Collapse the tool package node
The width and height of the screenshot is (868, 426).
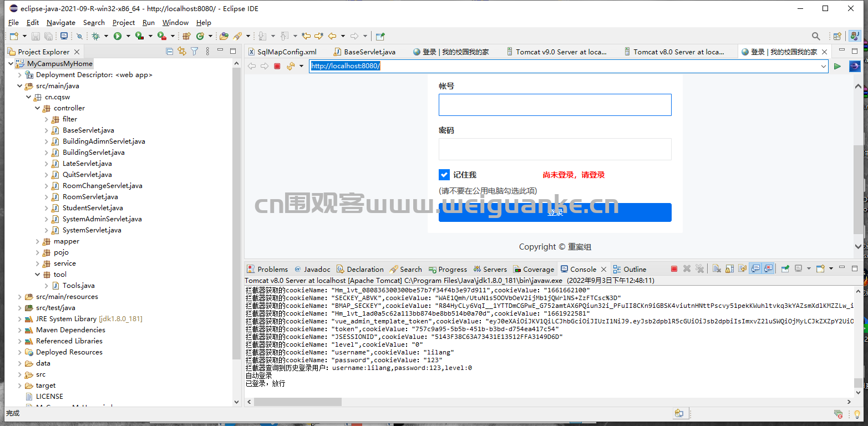tap(37, 275)
